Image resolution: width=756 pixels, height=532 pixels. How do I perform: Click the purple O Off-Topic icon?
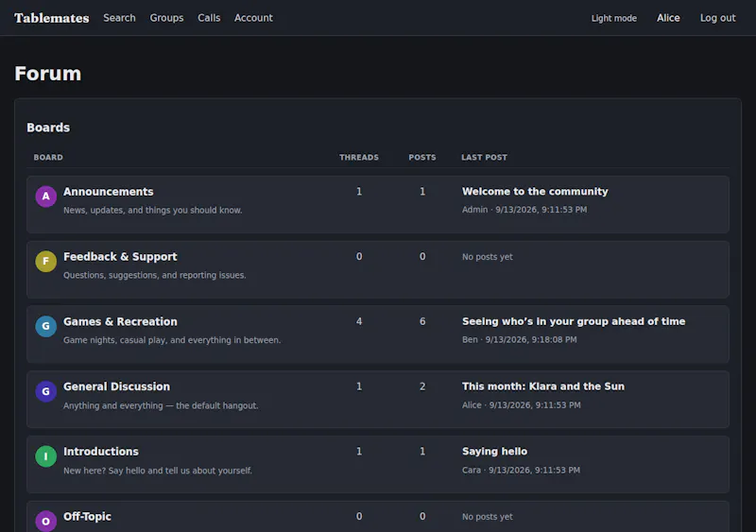pos(45,521)
